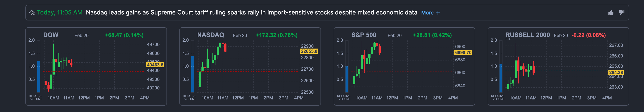Click the DOW relative volume bar

click(x=39, y=77)
